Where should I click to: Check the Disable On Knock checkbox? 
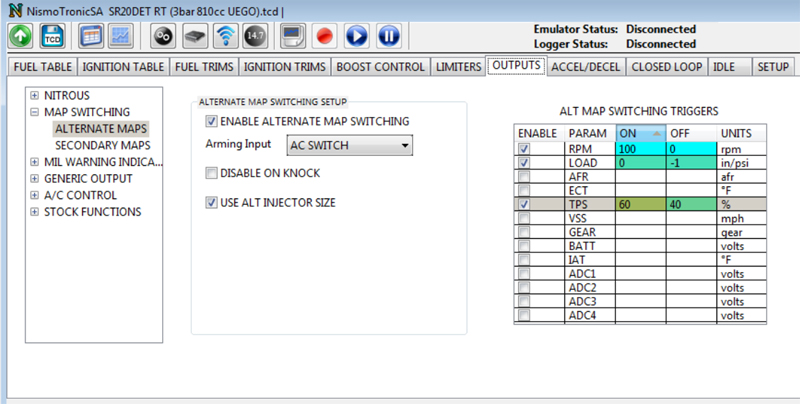(x=211, y=173)
